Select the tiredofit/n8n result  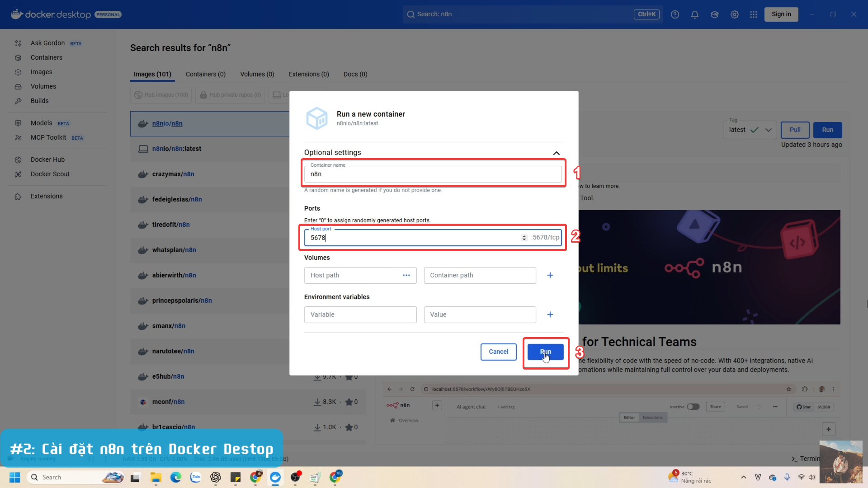click(x=210, y=225)
